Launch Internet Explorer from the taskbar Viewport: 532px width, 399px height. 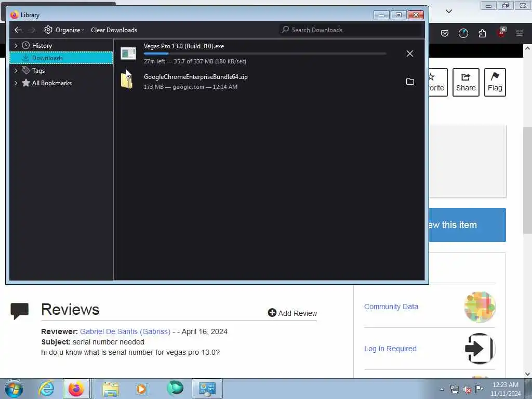tap(46, 389)
